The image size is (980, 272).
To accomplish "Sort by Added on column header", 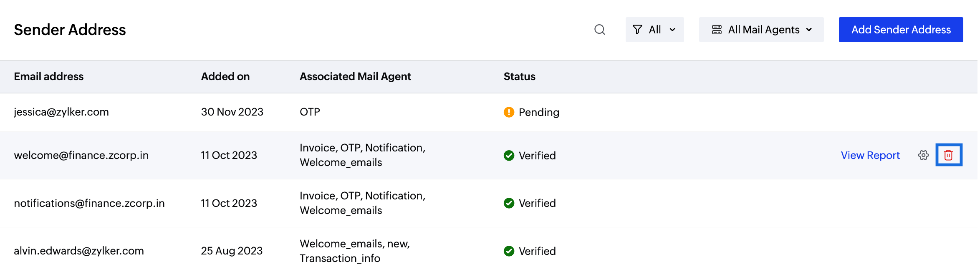I will tap(225, 76).
